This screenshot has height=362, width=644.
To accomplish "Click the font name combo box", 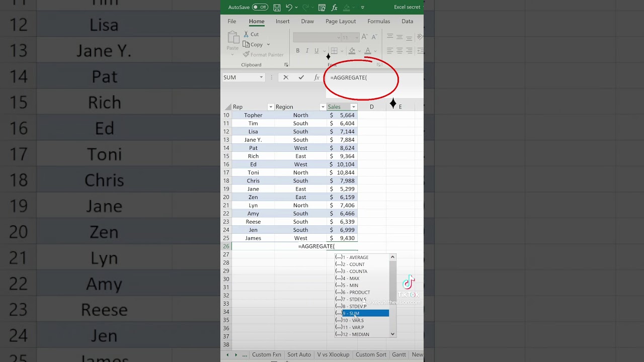I will point(316,37).
